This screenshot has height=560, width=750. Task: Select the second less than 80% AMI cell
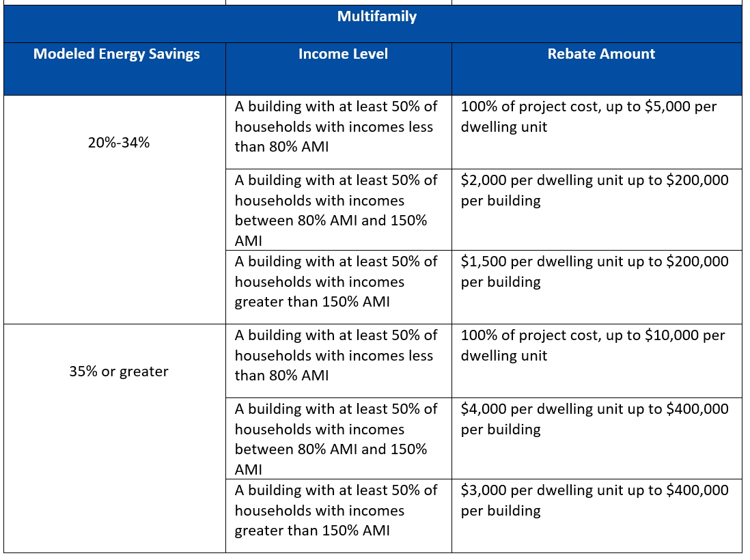pyautogui.click(x=339, y=356)
